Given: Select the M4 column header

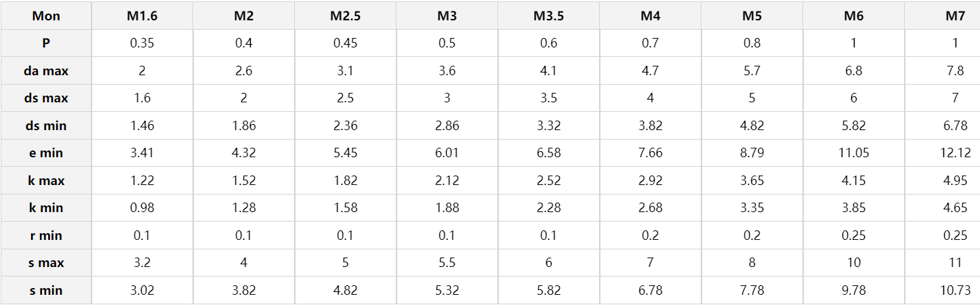Looking at the screenshot, I should (x=650, y=16).
